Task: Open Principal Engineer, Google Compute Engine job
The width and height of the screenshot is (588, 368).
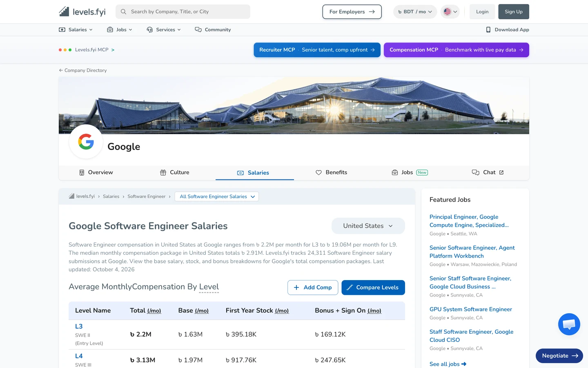Action: tap(469, 221)
